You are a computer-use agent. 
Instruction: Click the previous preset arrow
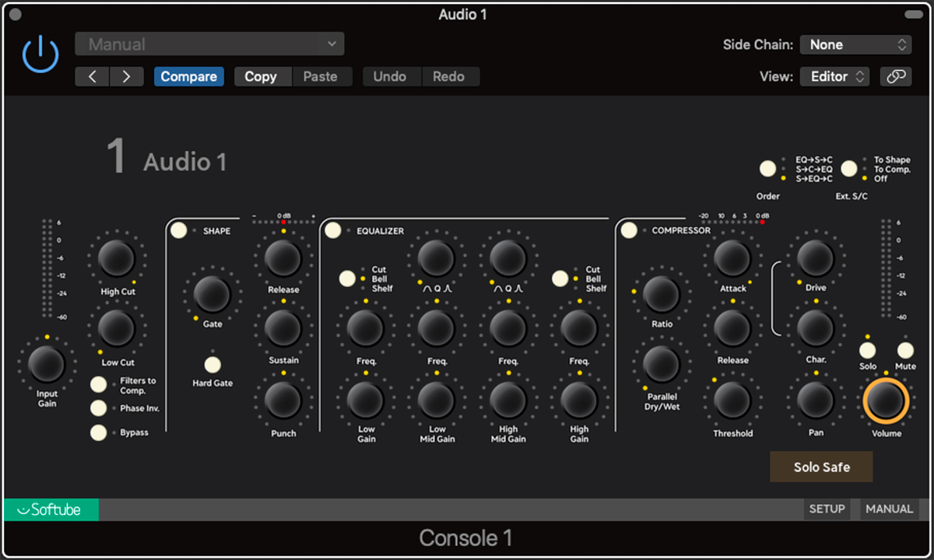(92, 76)
